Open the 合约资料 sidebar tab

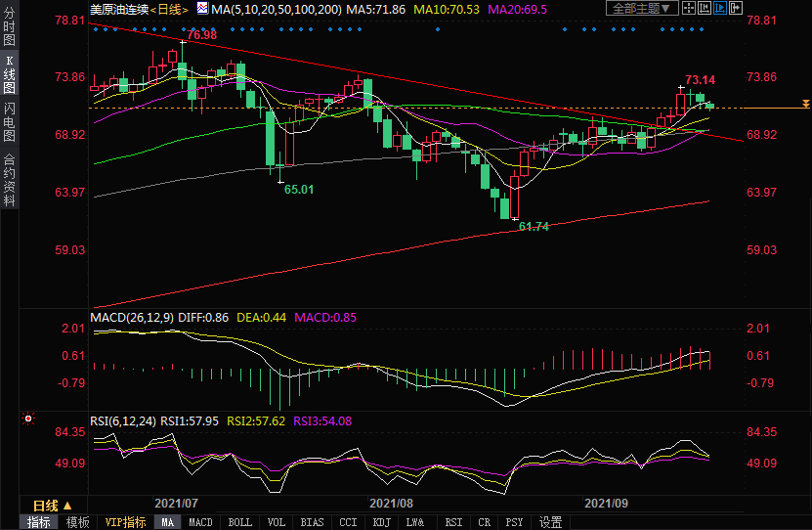pos(10,180)
